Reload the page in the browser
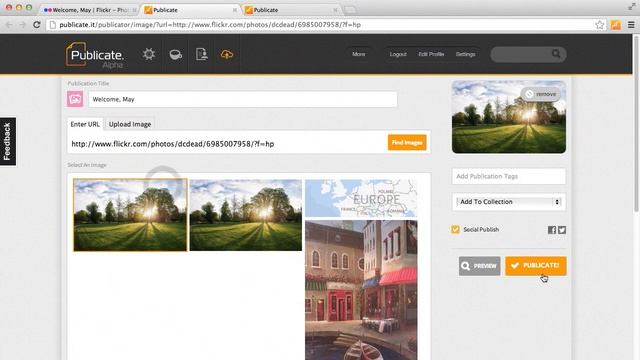The height and width of the screenshot is (360, 640). click(x=37, y=25)
